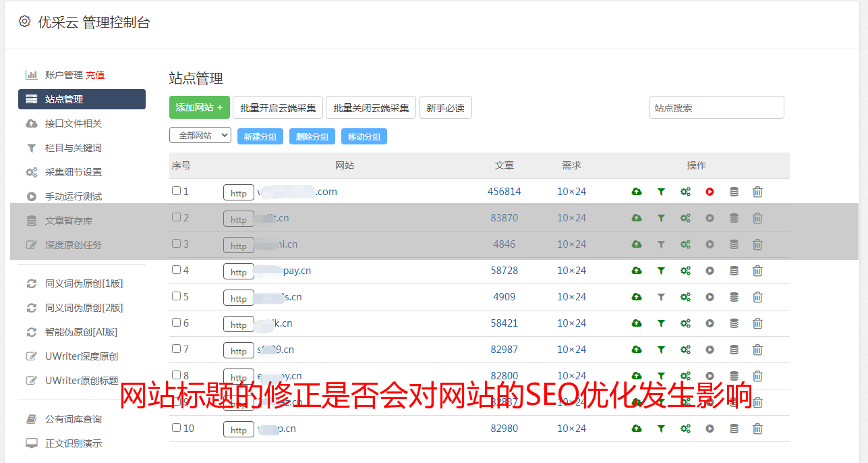The width and height of the screenshot is (868, 463).
Task: Open gears settings icon in row 5
Action: (x=685, y=297)
